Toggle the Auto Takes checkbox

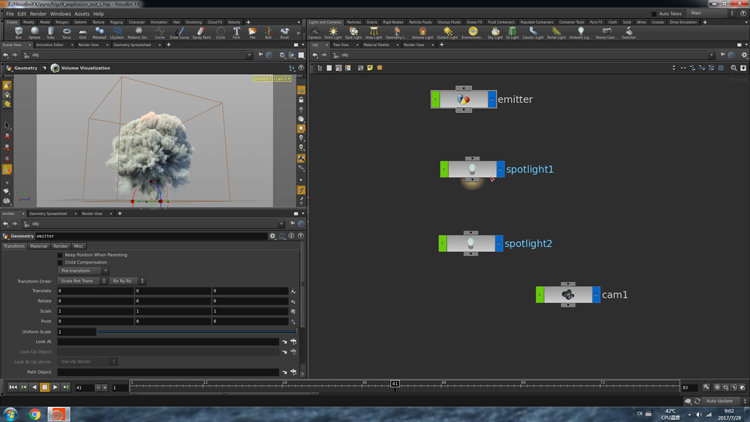tap(655, 13)
